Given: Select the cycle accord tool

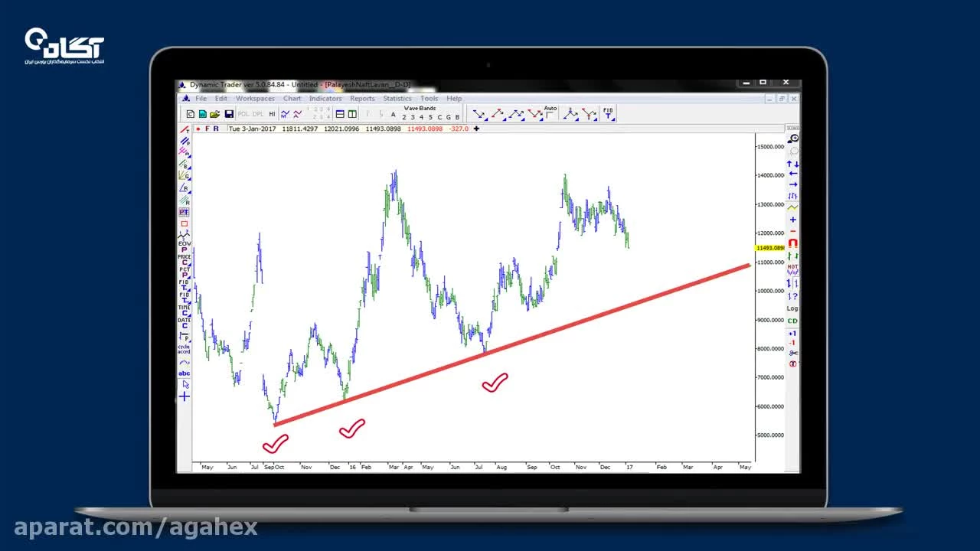Looking at the screenshot, I should point(184,349).
